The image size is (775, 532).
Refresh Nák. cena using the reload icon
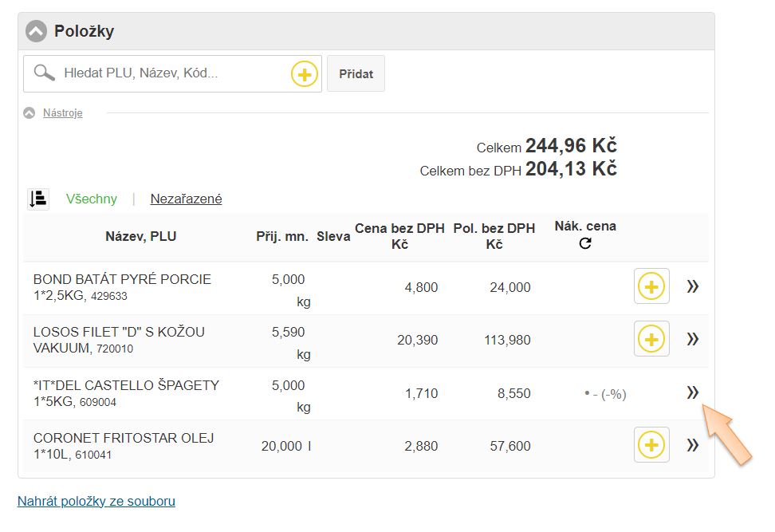(x=585, y=244)
